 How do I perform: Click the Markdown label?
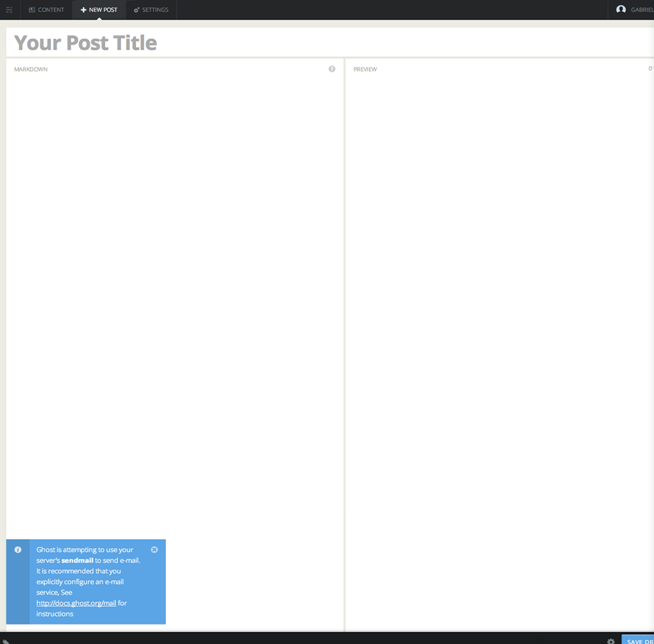31,69
